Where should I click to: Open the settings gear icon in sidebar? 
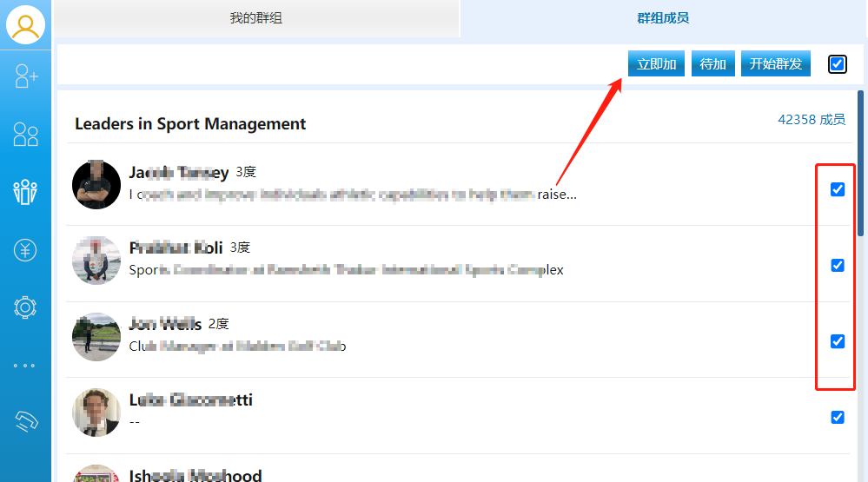[26, 307]
